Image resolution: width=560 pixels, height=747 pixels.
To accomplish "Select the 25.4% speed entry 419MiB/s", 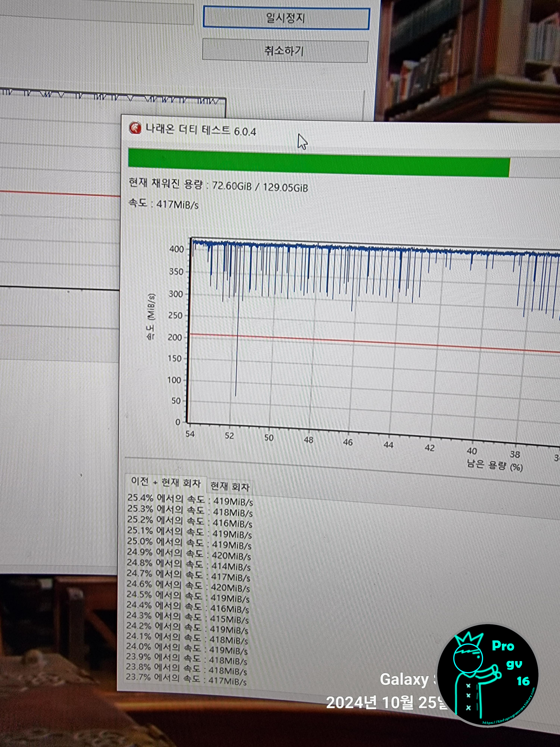I will coord(190,500).
